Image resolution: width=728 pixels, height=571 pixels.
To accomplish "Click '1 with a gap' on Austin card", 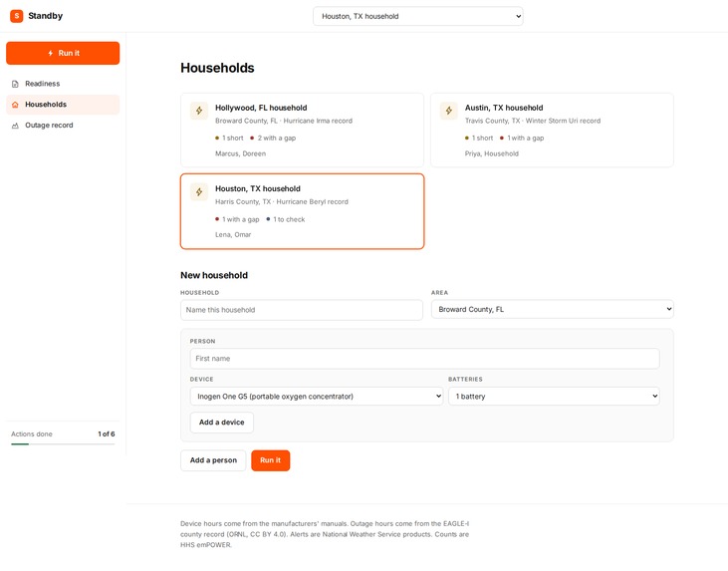I will click(522, 138).
